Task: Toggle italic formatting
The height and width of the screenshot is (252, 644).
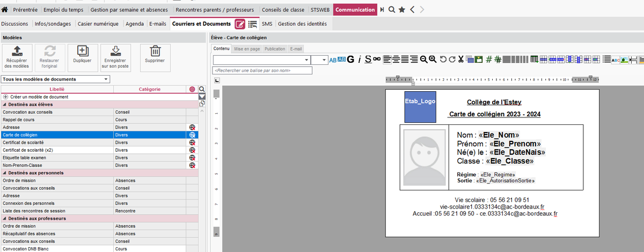Action: (x=359, y=60)
